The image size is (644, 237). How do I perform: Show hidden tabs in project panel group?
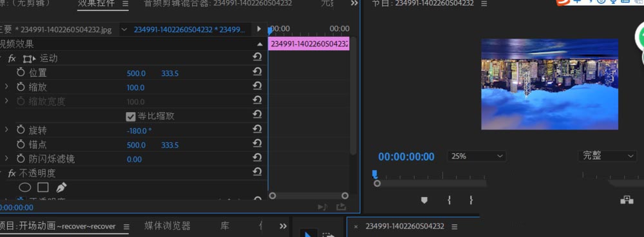(x=283, y=226)
